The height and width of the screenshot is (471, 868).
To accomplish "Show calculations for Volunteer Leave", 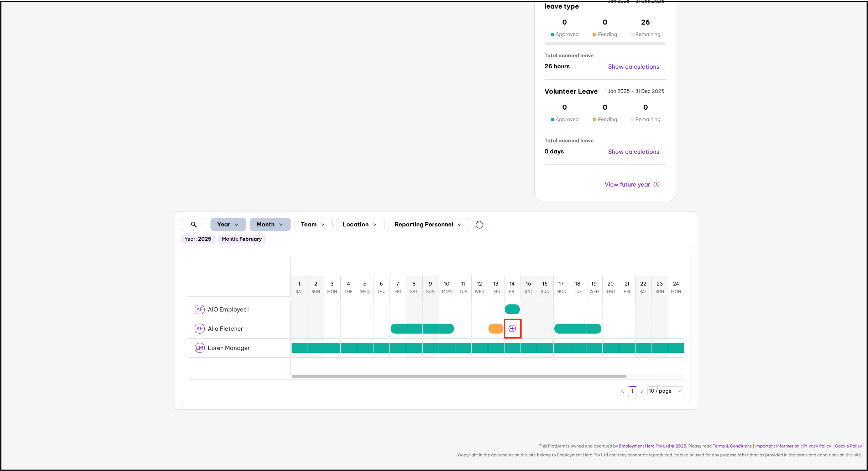I will click(x=633, y=152).
